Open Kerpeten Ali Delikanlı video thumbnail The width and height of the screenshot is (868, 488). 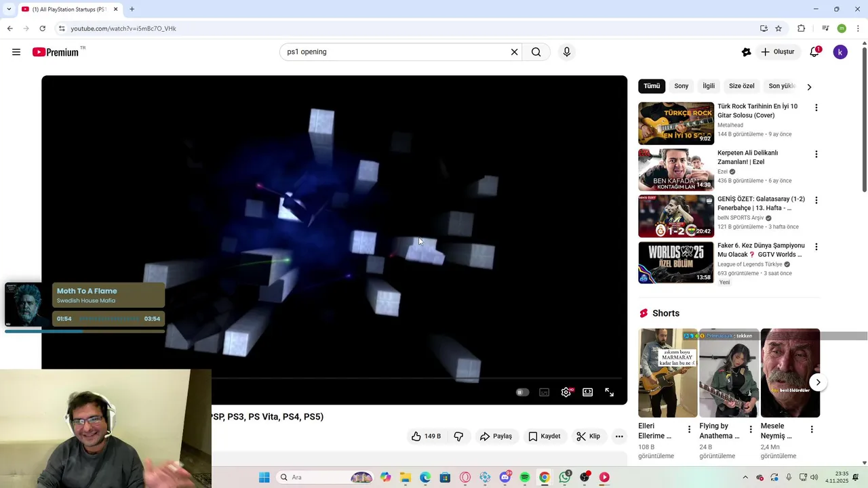click(x=676, y=169)
